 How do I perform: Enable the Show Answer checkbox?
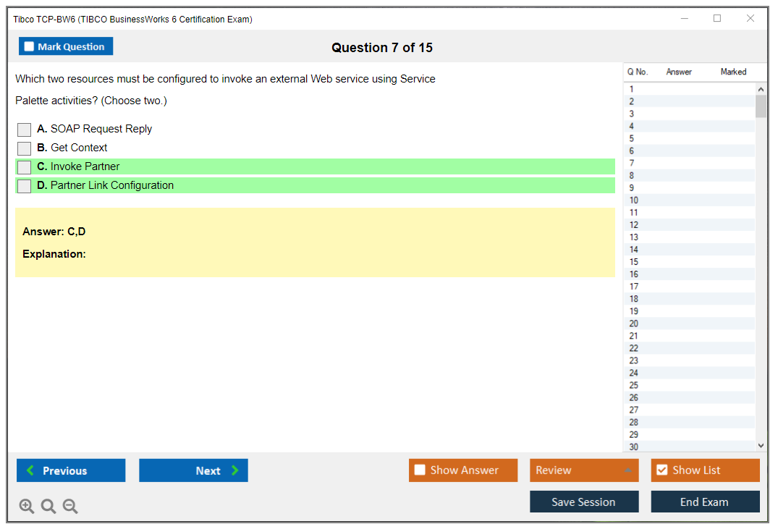tap(420, 470)
